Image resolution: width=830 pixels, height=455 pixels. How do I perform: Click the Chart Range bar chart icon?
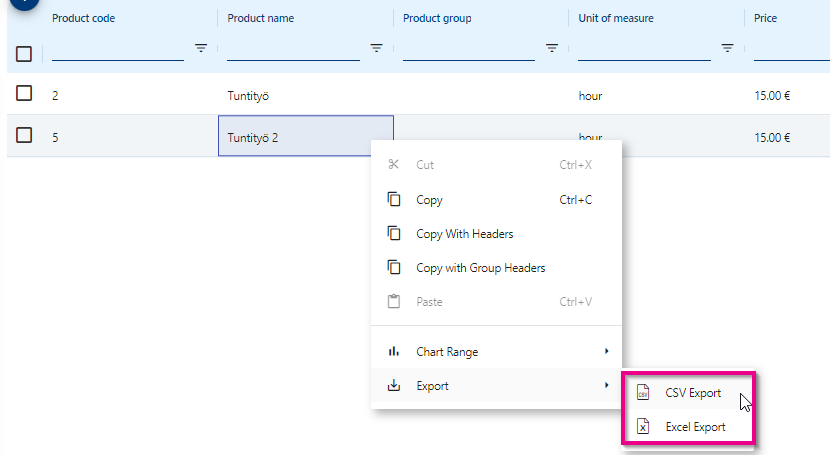click(x=394, y=352)
